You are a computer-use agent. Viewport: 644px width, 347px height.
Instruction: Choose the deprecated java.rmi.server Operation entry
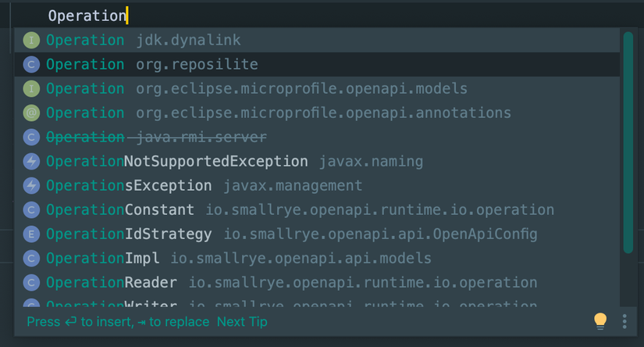point(156,138)
